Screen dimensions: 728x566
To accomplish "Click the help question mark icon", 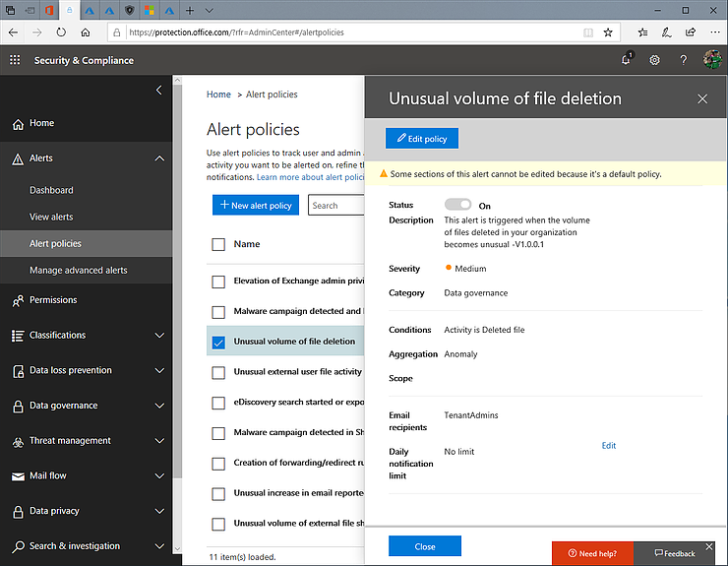I will click(x=684, y=60).
